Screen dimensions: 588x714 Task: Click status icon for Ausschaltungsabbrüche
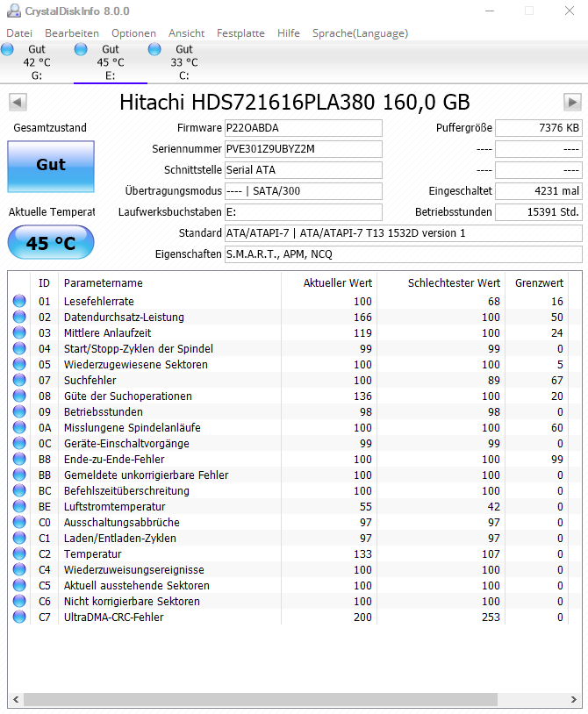point(19,522)
